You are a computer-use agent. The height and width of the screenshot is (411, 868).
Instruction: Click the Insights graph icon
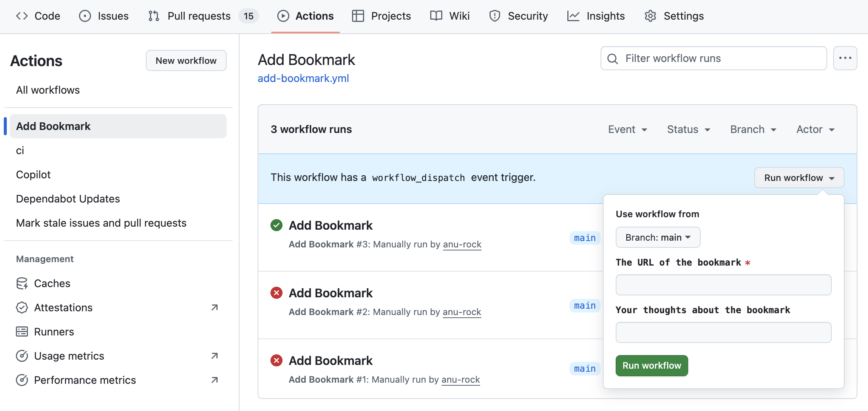(x=573, y=16)
